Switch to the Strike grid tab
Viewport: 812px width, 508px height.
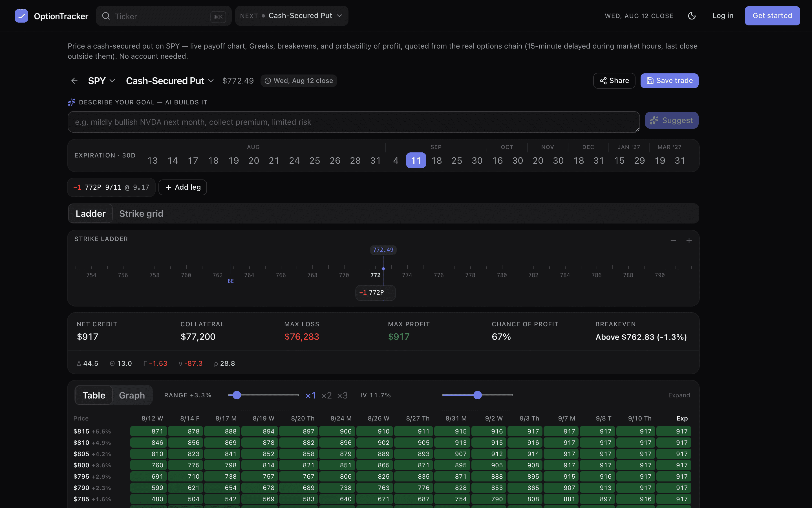pyautogui.click(x=141, y=213)
